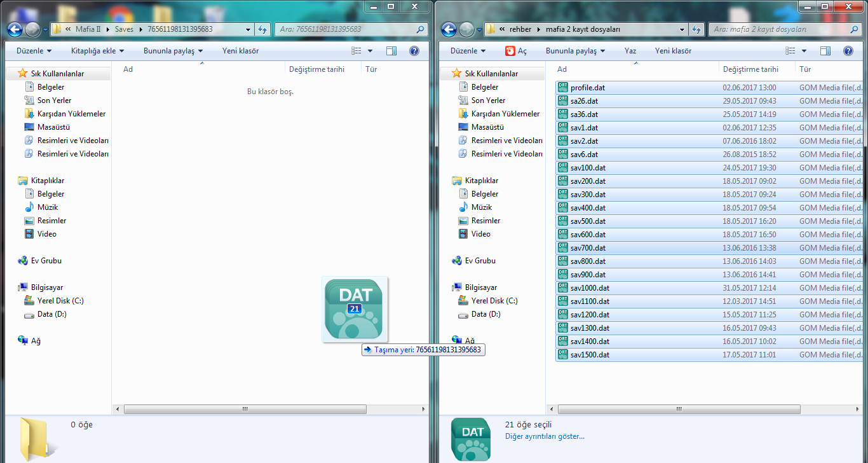The height and width of the screenshot is (463, 868).
Task: Create Yeni klasör in the rehber window
Action: 673,51
